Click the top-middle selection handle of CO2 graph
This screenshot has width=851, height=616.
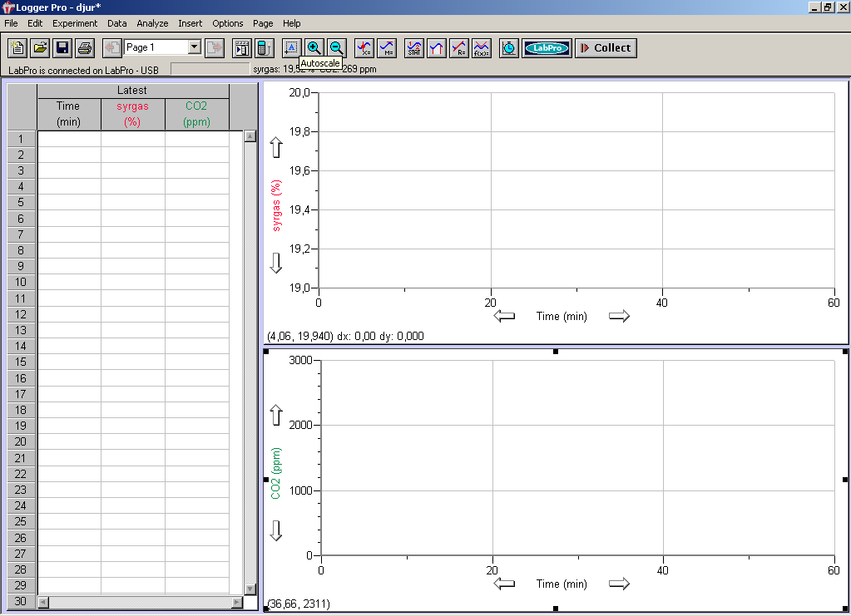pos(555,352)
